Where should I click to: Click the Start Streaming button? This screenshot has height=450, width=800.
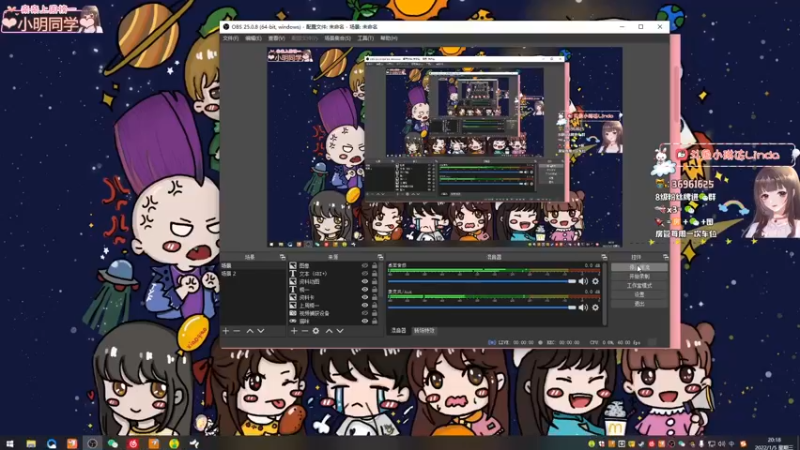[x=639, y=267]
